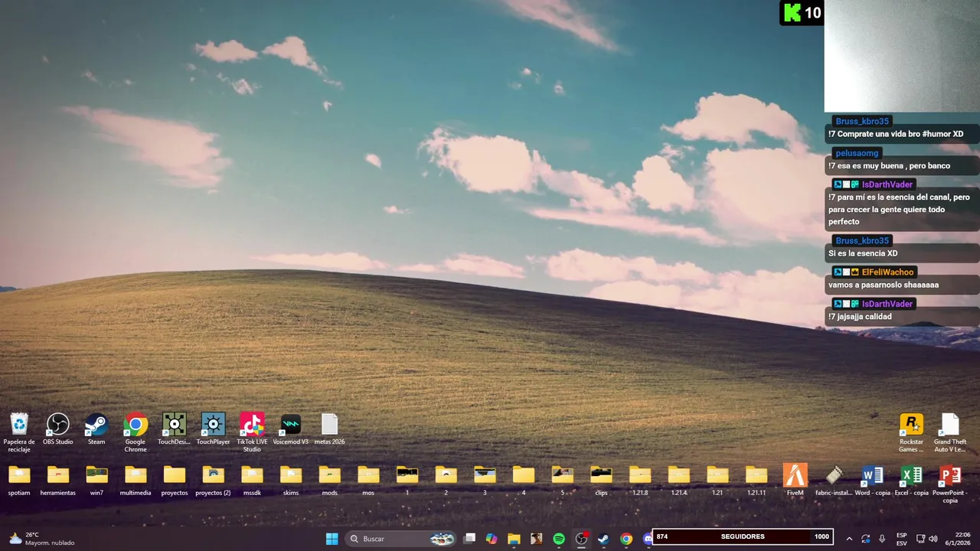Select the mods folder
Viewport: 980px width, 551px height.
tap(330, 481)
